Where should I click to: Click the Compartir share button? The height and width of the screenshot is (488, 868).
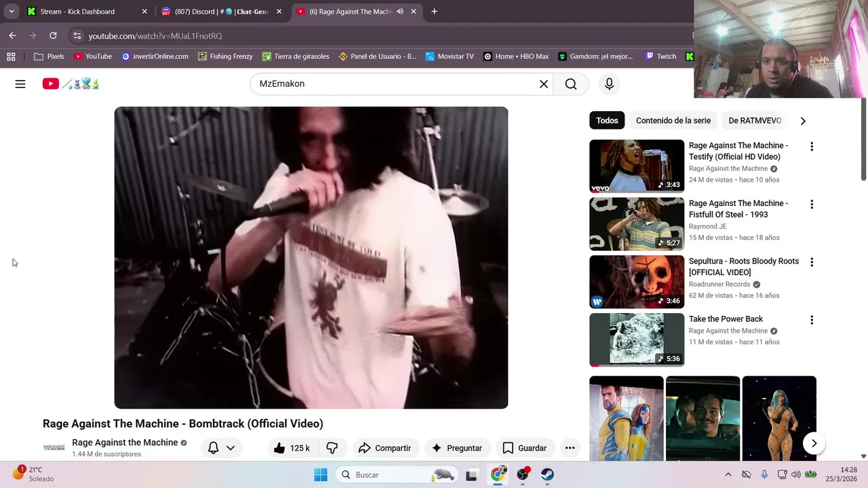click(384, 448)
